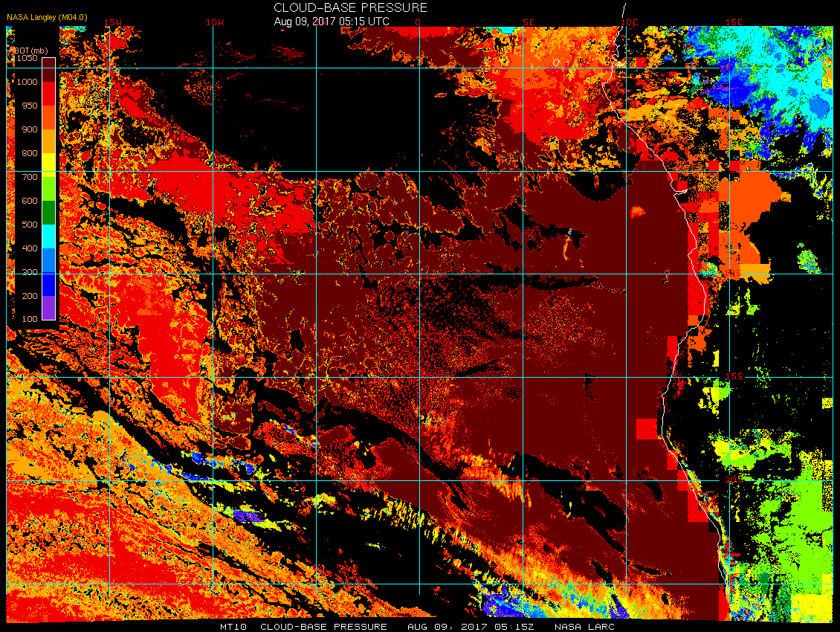Screen dimensions: 840x632
Task: Click the cyan 500-400 mb legend swatch
Action: (49, 236)
